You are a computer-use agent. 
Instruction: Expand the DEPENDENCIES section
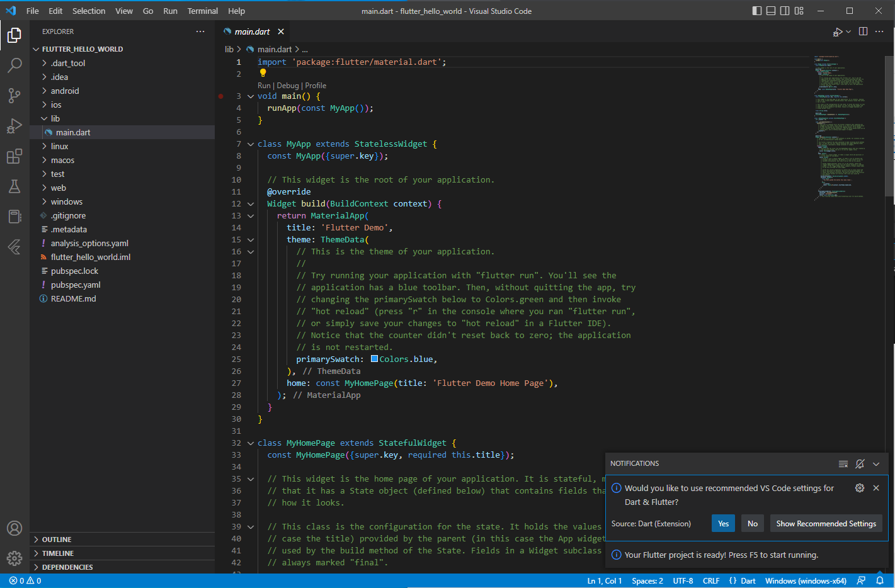tap(122, 567)
